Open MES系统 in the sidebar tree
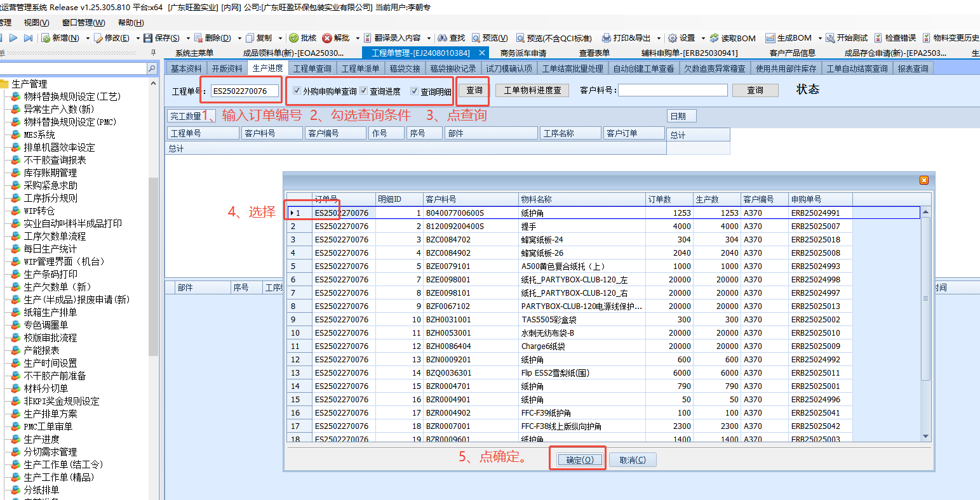 (39, 135)
